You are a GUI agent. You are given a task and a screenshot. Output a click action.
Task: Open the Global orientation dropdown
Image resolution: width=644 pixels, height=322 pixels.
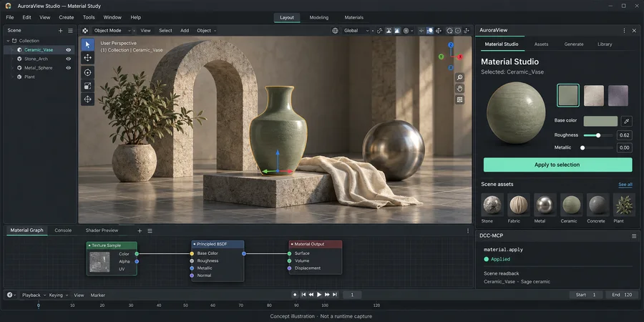[356, 30]
